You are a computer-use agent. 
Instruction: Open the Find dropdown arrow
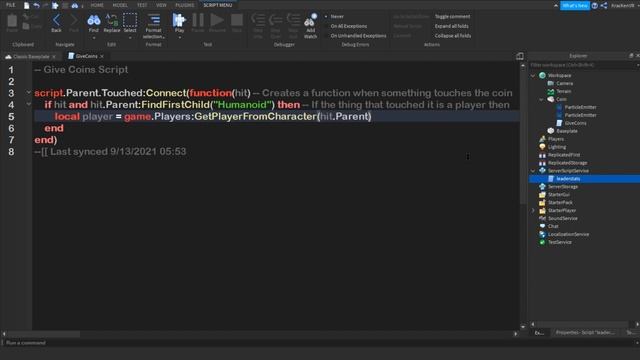coord(93,38)
